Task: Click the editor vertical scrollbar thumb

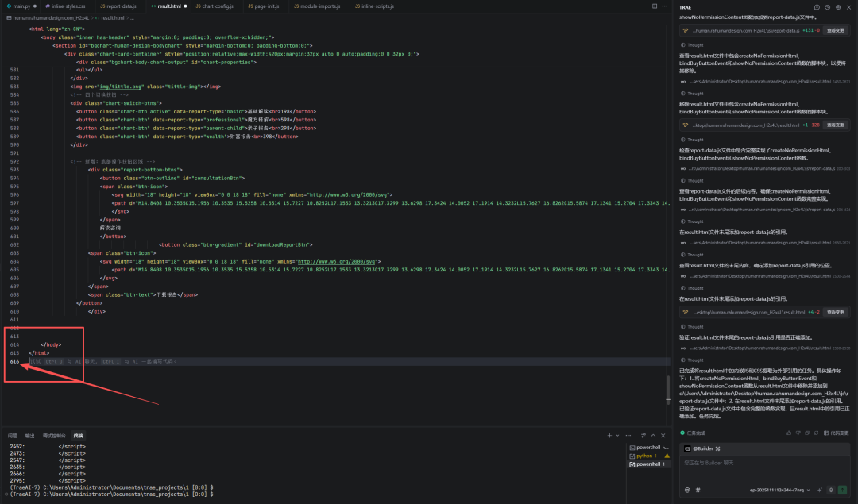Action: point(668,389)
